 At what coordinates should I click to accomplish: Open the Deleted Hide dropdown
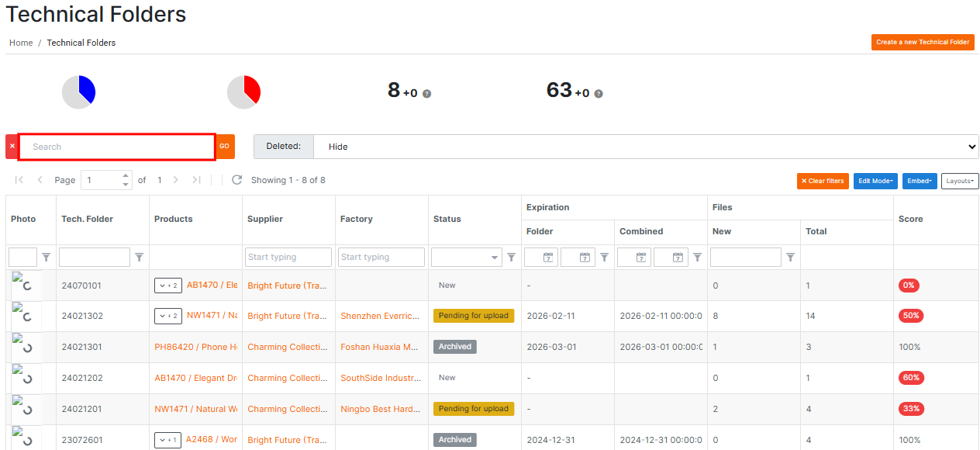pyautogui.click(x=645, y=147)
